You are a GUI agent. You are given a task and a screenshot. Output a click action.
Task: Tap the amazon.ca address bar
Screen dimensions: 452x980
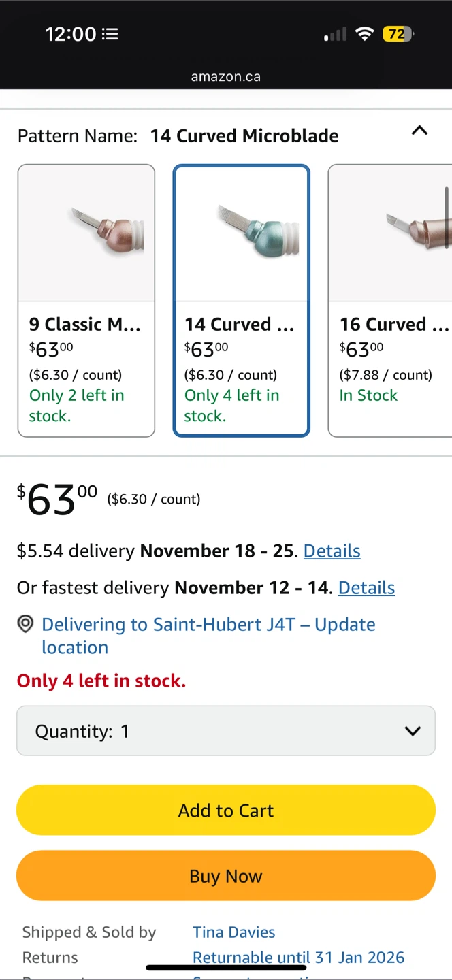[x=225, y=77]
